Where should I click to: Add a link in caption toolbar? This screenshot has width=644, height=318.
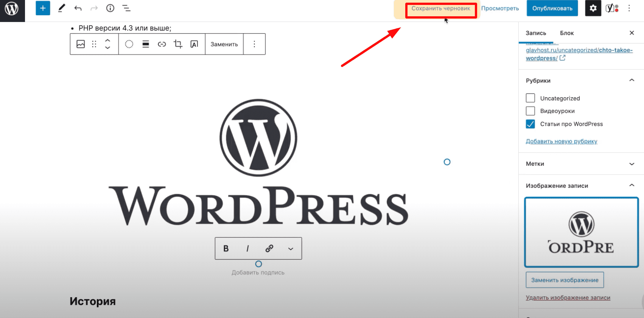(x=269, y=248)
